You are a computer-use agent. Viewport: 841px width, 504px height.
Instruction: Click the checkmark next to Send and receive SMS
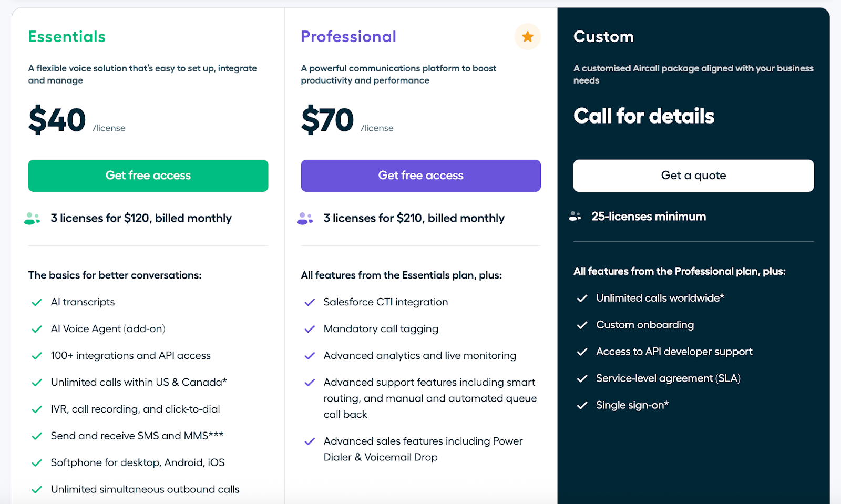36,436
